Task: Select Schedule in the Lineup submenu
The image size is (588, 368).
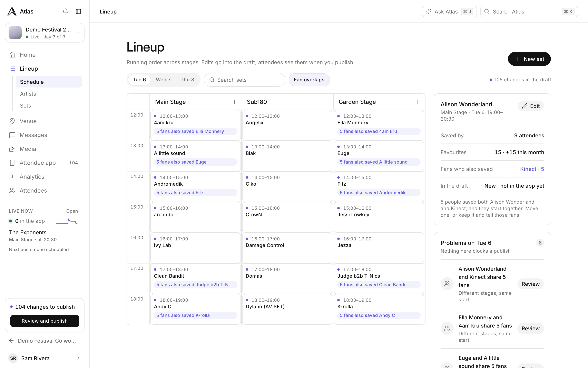Action: [49, 82]
